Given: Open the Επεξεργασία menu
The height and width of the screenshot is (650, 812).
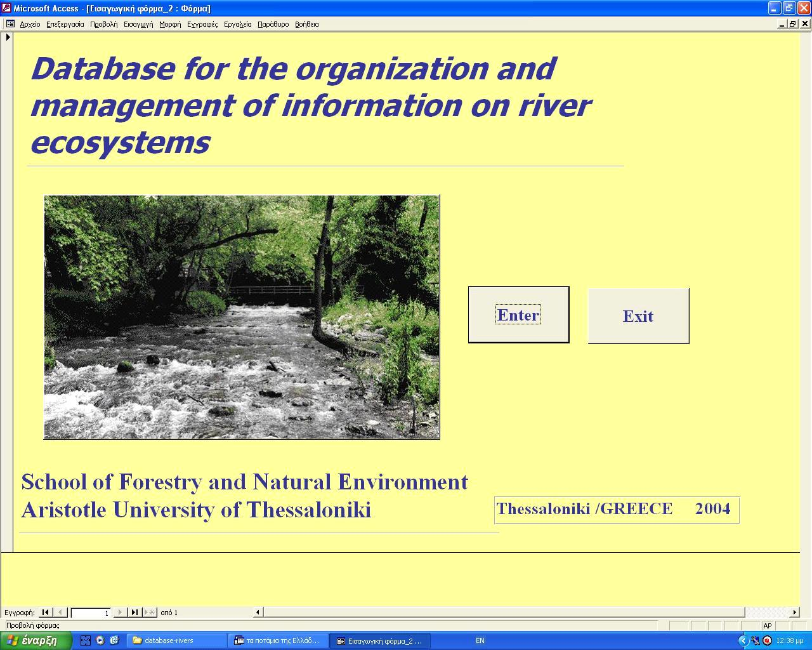Looking at the screenshot, I should pyautogui.click(x=65, y=24).
